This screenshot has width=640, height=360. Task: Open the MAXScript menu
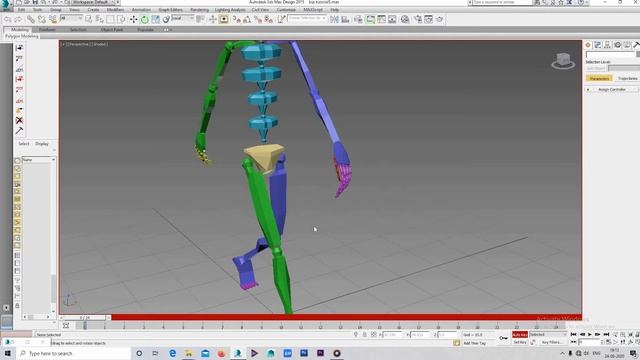(x=313, y=10)
